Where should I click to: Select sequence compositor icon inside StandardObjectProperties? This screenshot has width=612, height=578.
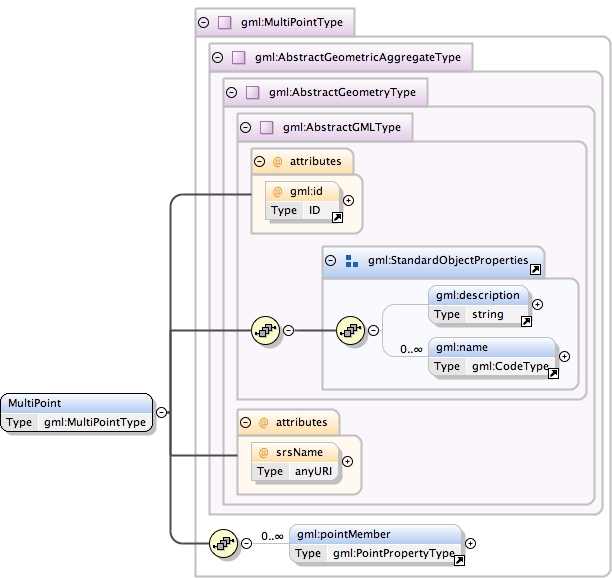pyautogui.click(x=350, y=331)
